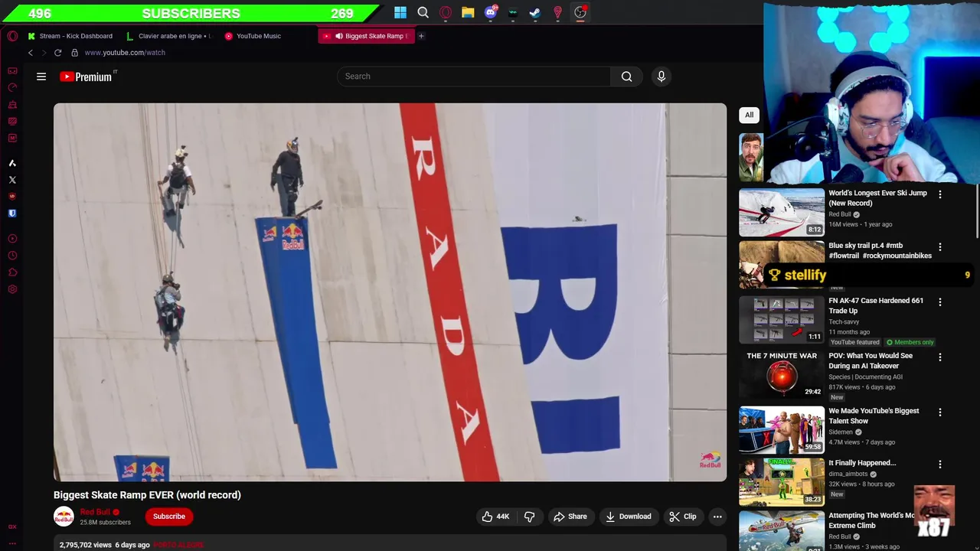Open title 'POV: What You Would See During an AI Takeover'
Viewport: 980px width, 551px height.
(871, 361)
